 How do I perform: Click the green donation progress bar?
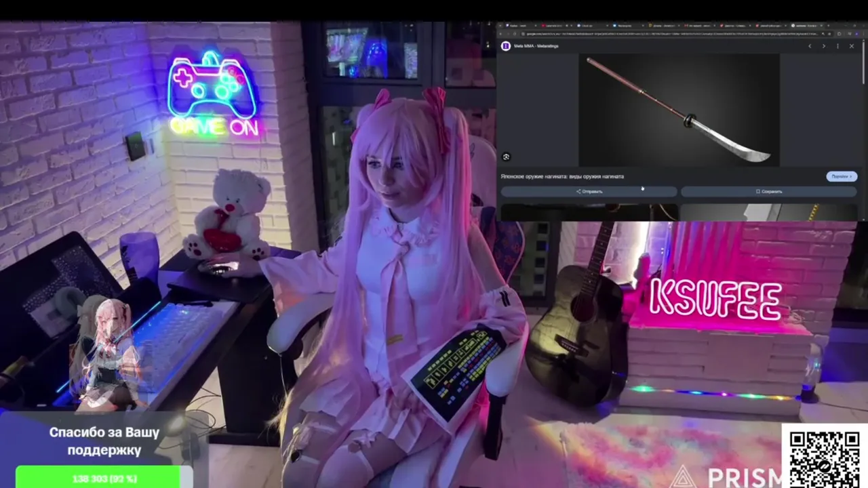[104, 478]
